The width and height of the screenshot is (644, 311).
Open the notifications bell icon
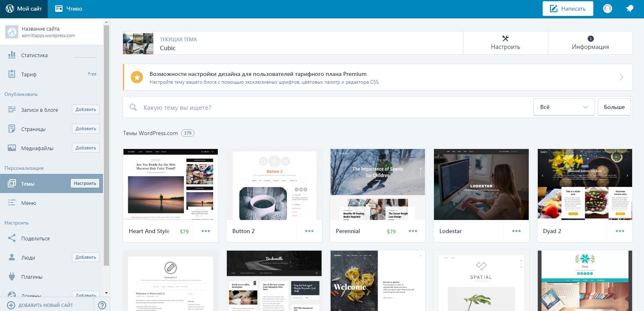[x=629, y=9]
